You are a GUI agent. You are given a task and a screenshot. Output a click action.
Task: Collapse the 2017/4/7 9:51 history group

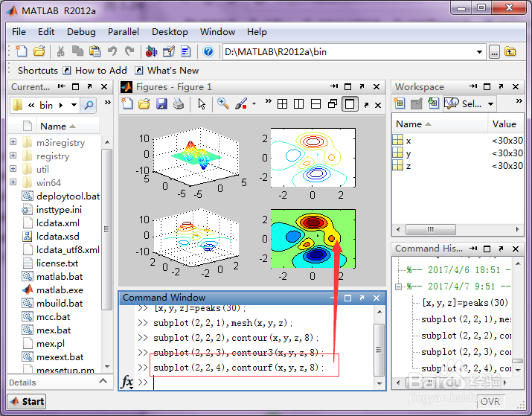click(x=398, y=287)
